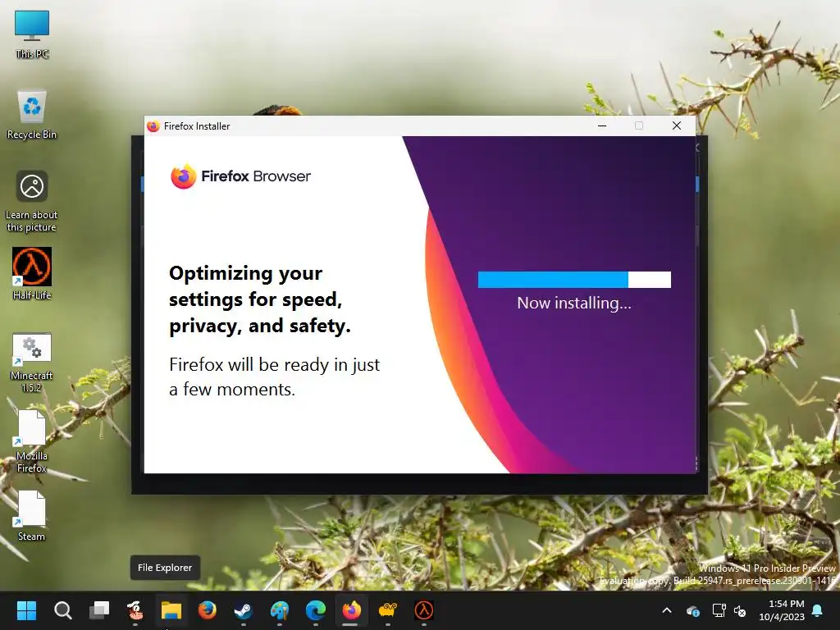Screen dimensions: 840x630
Task: Select Learn about this picture icon
Action: 32,201
